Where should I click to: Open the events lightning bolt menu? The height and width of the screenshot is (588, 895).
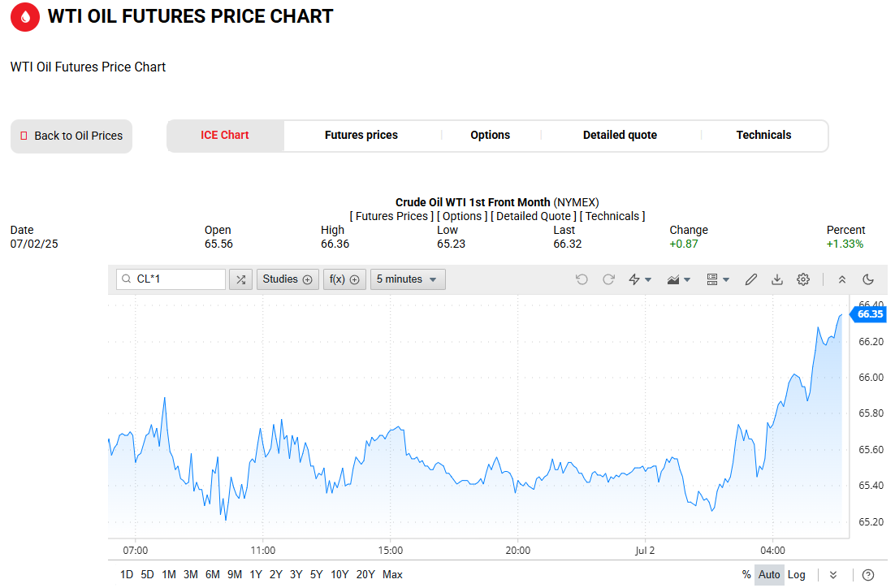point(640,279)
